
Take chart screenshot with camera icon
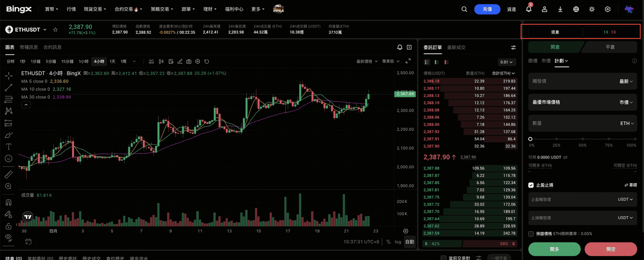[189, 61]
